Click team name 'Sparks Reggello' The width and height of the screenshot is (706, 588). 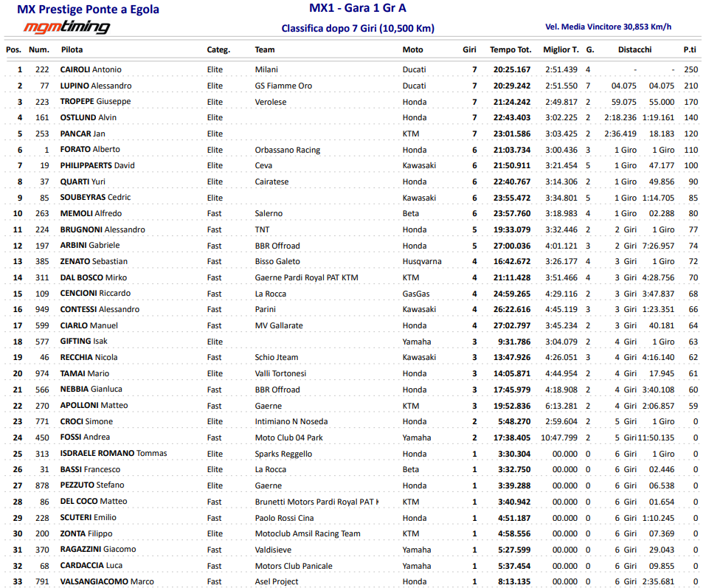[283, 454]
